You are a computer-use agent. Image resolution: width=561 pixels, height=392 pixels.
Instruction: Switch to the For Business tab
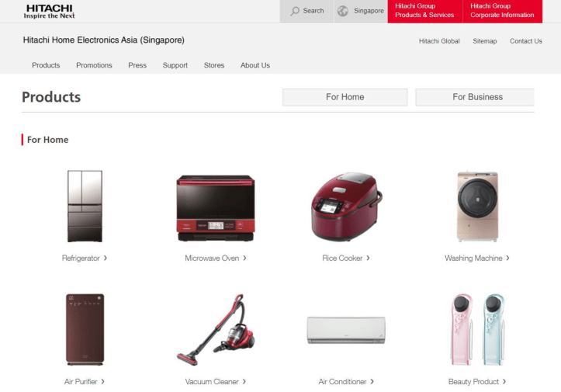476,97
